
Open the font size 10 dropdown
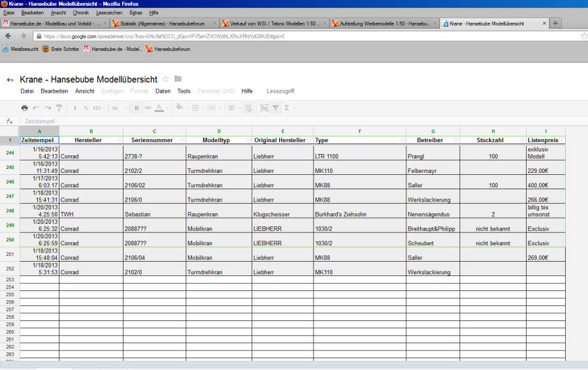coord(120,108)
